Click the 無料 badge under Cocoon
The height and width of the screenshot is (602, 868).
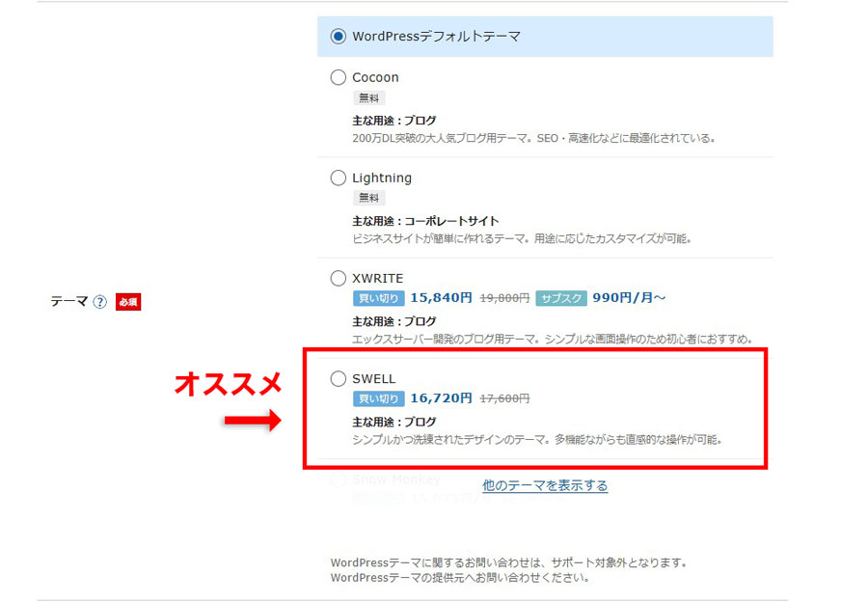point(368,97)
